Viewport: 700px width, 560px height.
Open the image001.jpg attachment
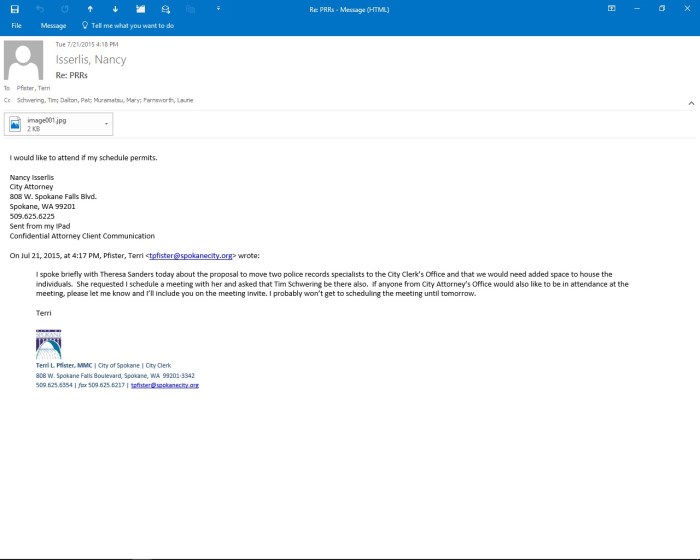pos(50,124)
